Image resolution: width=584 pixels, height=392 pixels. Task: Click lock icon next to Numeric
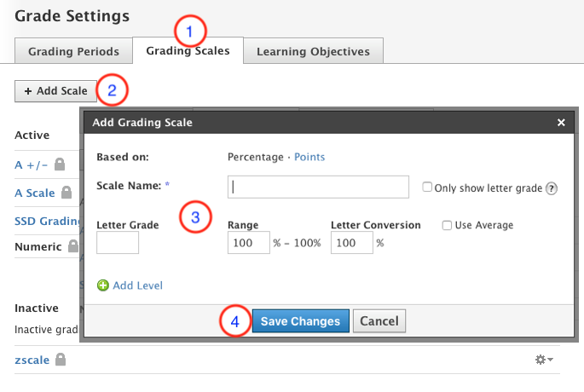(x=73, y=246)
